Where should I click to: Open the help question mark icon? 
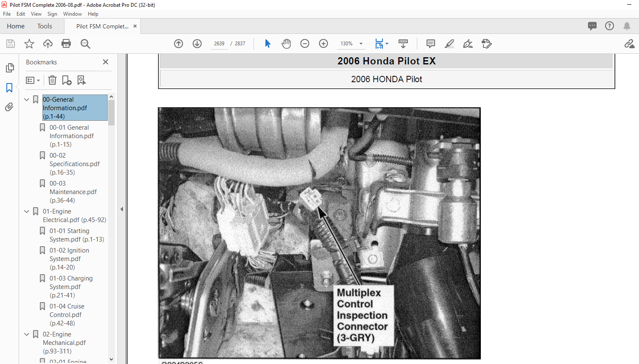(x=609, y=26)
